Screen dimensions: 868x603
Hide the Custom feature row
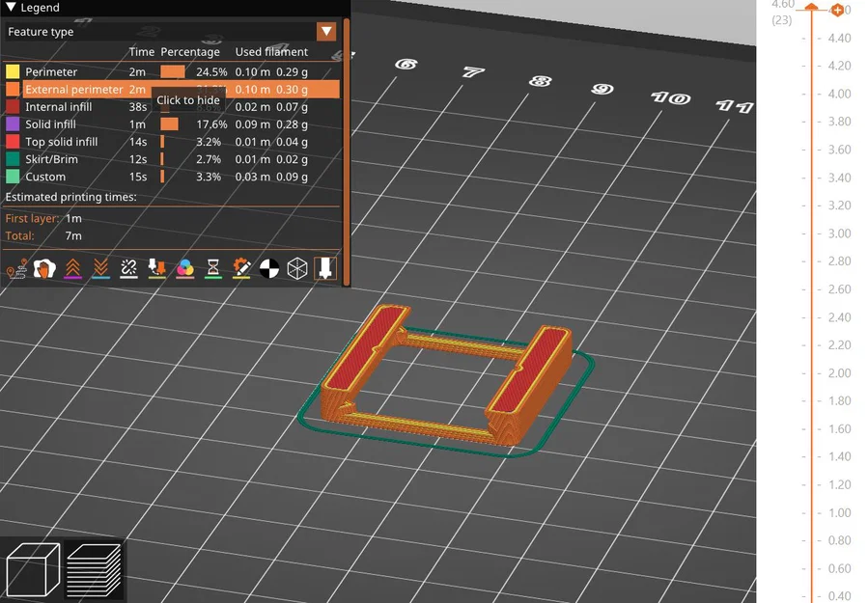[x=171, y=177]
